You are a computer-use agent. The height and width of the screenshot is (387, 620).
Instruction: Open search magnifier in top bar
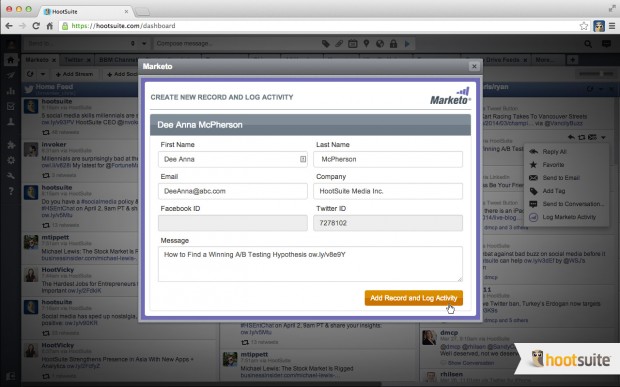click(588, 44)
